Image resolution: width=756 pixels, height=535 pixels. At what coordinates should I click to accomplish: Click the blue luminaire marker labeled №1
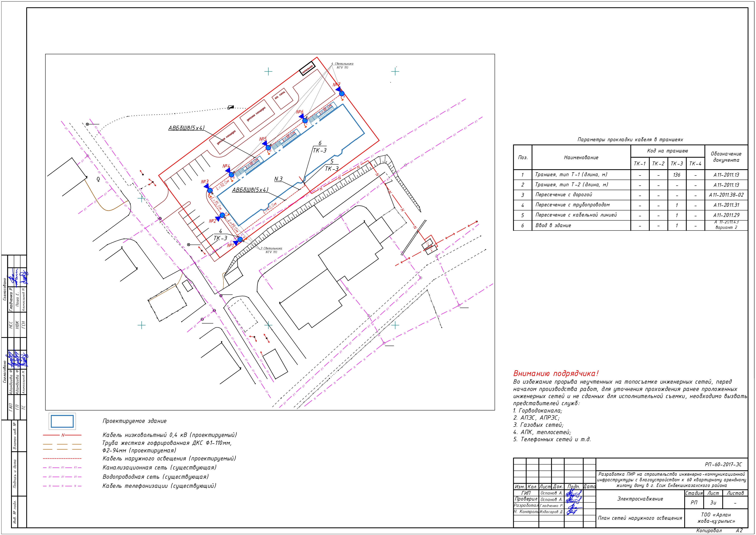coord(240,240)
